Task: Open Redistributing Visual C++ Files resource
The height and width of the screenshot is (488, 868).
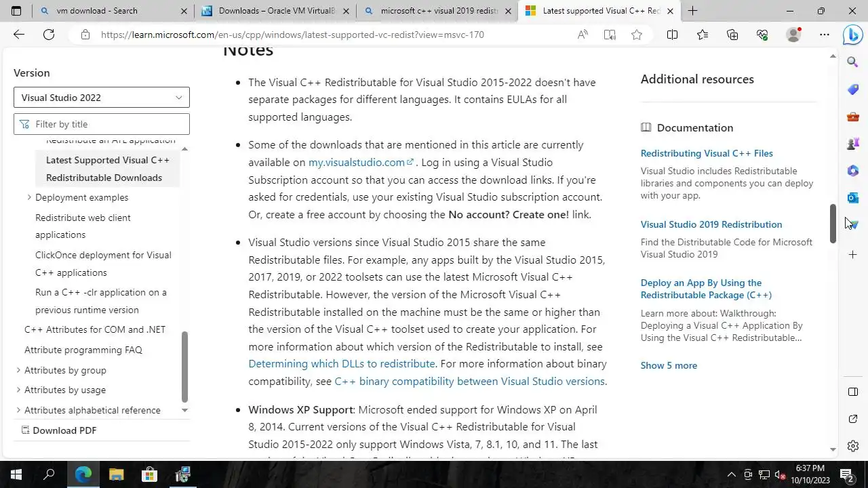Action: point(707,153)
